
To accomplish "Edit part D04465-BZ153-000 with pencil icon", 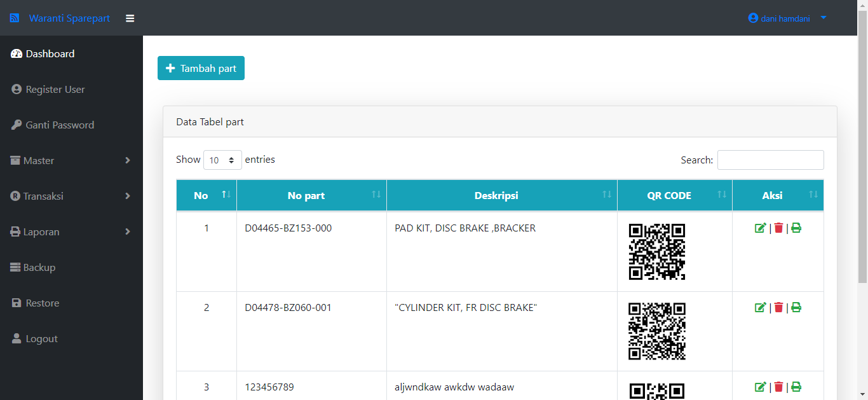I will [x=760, y=228].
